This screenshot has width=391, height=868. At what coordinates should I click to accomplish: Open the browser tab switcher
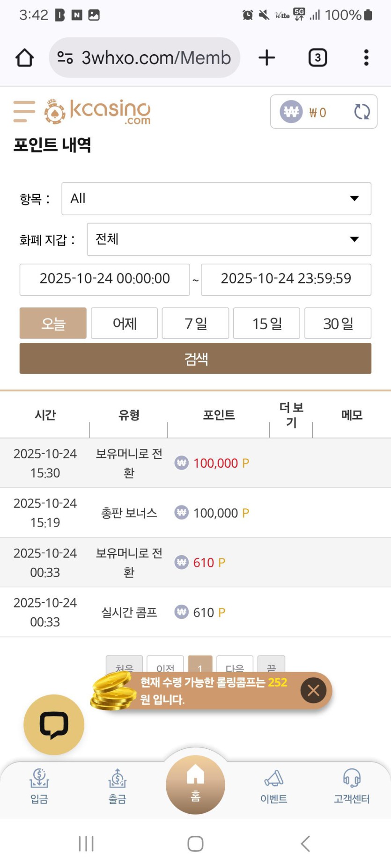click(317, 58)
